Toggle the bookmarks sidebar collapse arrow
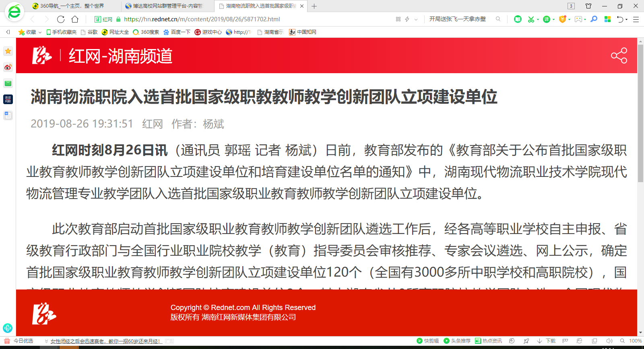Screen dimensions: 644x349 [8, 32]
